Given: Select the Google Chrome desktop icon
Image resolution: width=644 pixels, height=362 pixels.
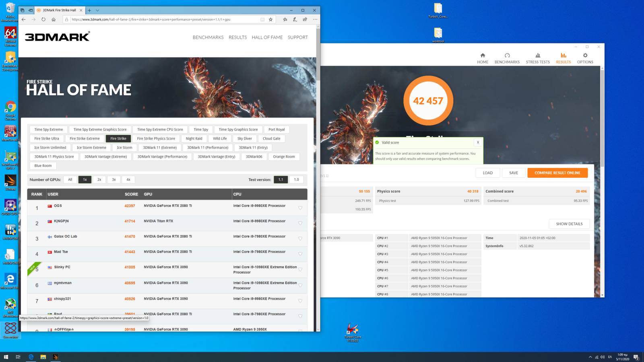Looking at the screenshot, I should 10,111.
